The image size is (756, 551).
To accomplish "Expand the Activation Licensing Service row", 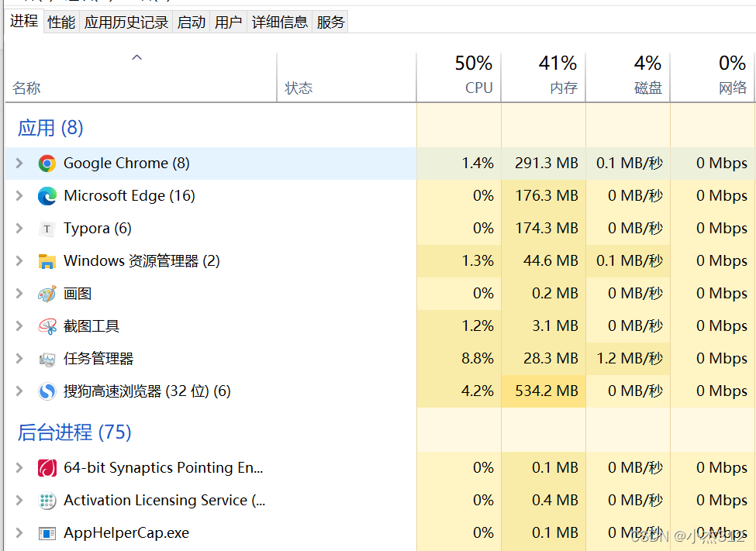I will (20, 501).
